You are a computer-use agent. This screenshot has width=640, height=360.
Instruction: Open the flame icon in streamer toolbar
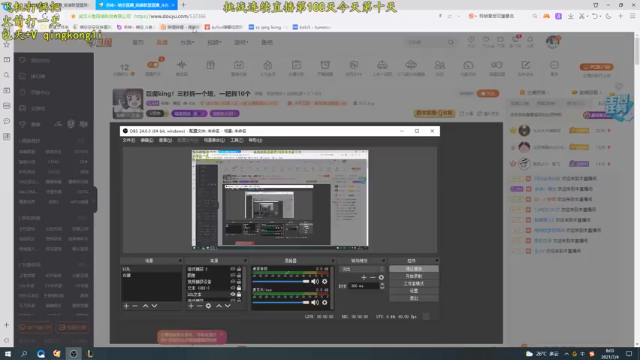coord(268,64)
